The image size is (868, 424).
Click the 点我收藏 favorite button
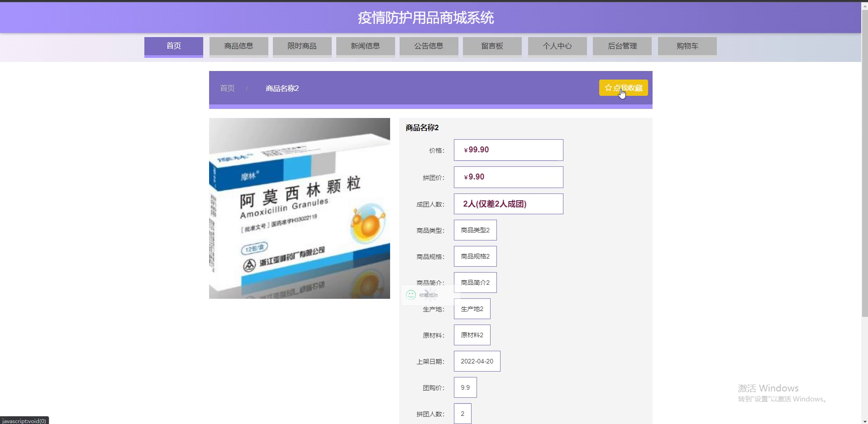tap(624, 88)
